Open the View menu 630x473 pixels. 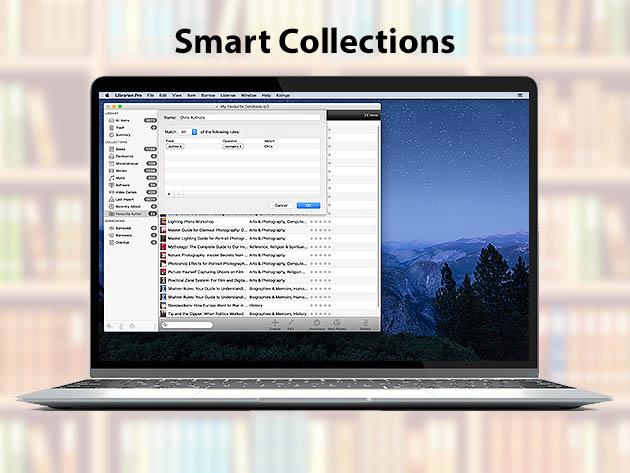(177, 96)
